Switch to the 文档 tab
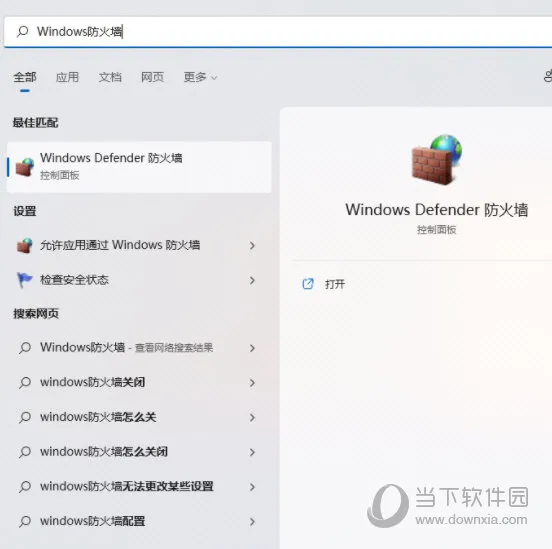 [110, 77]
